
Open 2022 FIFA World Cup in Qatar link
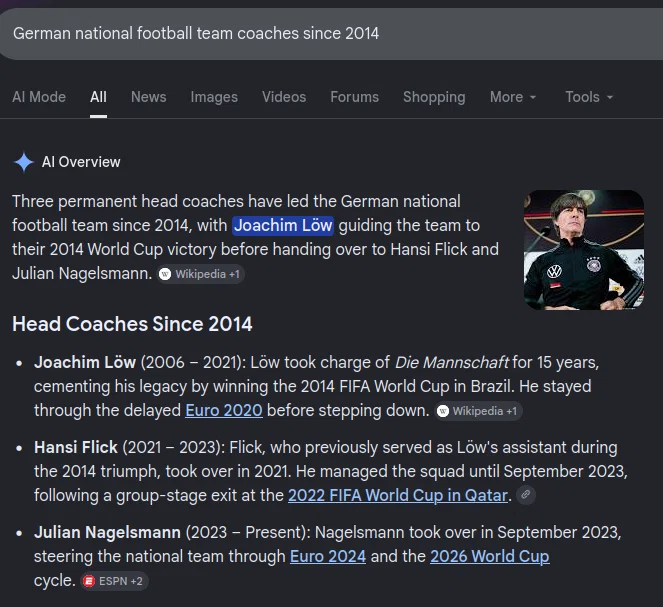(x=398, y=495)
